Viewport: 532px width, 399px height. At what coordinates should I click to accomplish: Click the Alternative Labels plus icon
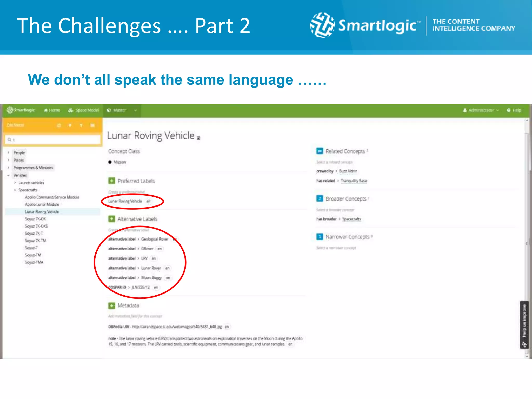(112, 219)
